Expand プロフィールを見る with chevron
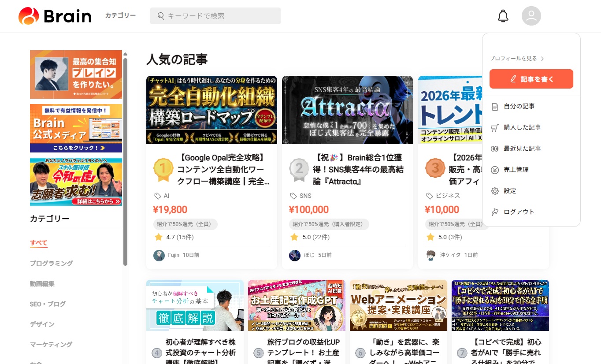 [x=517, y=59]
